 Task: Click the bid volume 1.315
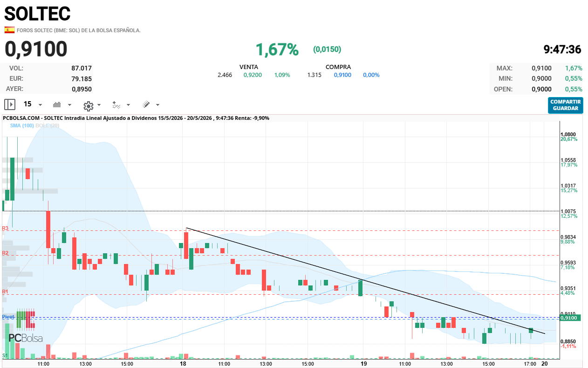(x=314, y=75)
